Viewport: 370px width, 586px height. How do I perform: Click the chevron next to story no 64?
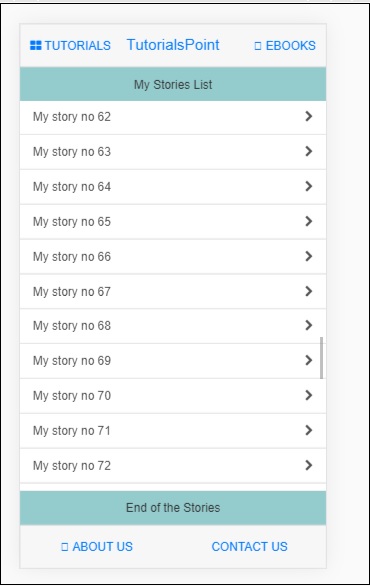click(308, 186)
